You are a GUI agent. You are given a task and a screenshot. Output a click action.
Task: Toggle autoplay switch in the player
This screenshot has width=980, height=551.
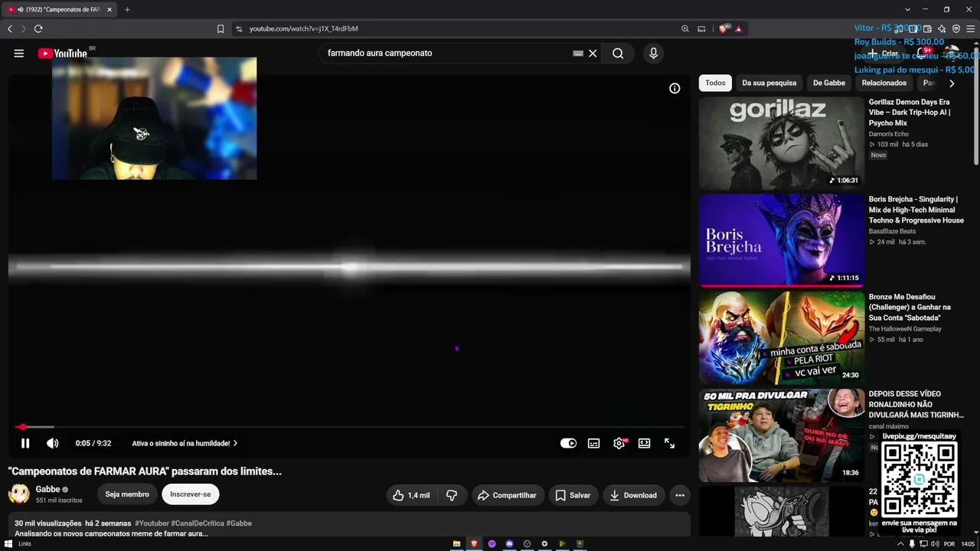coord(568,443)
